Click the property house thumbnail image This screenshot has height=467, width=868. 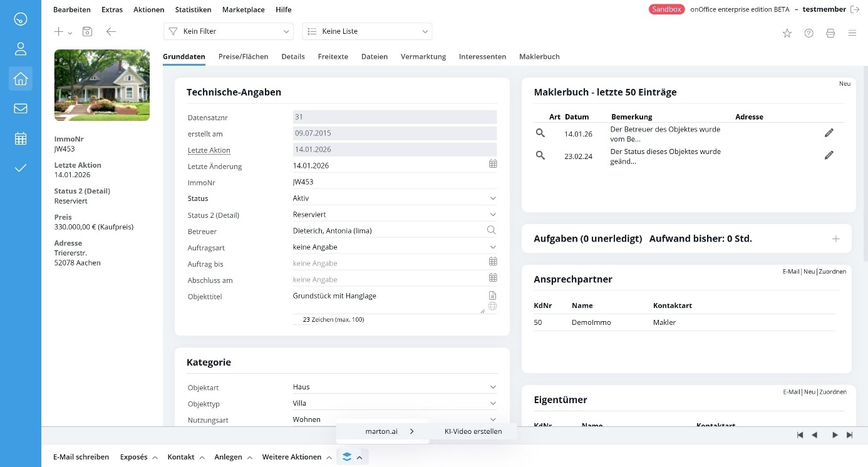tap(102, 85)
